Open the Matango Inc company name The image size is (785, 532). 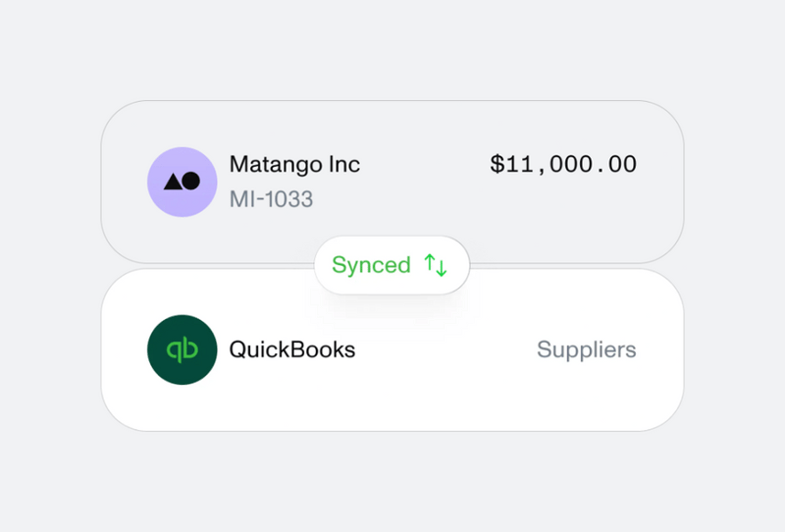point(294,165)
